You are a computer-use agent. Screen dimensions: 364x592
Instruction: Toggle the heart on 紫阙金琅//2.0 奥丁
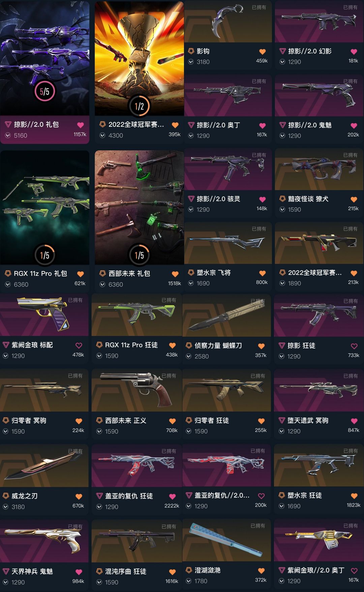click(354, 571)
